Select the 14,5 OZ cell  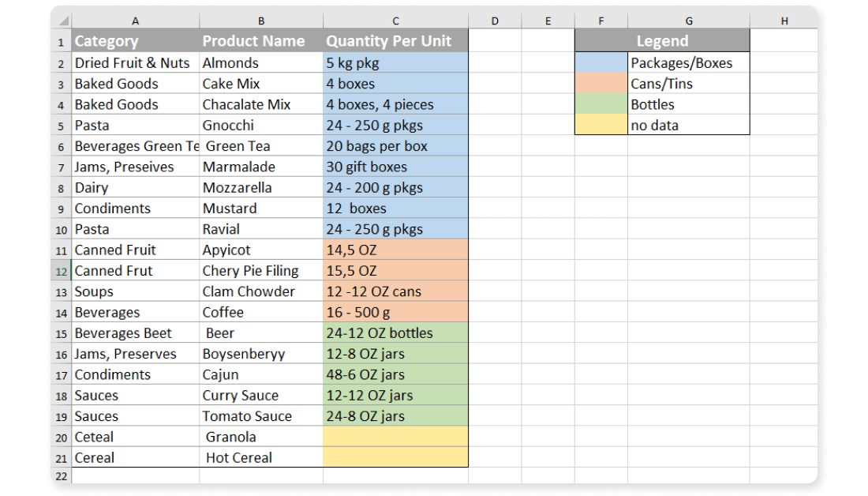coord(395,250)
